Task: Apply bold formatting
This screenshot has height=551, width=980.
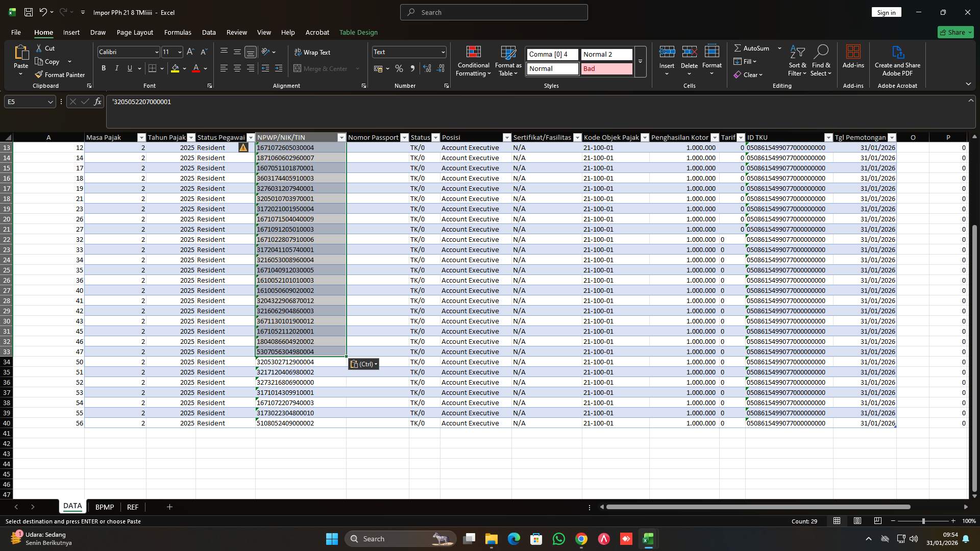Action: [103, 68]
